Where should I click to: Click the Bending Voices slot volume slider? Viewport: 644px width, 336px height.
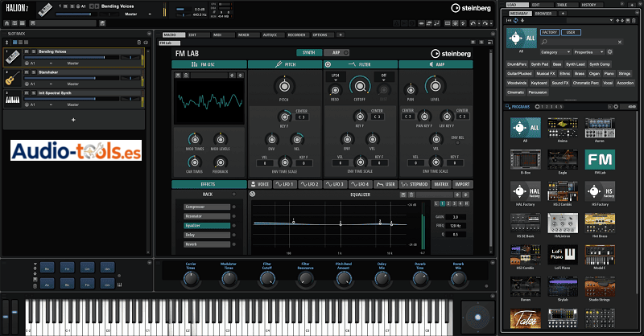(71, 57)
